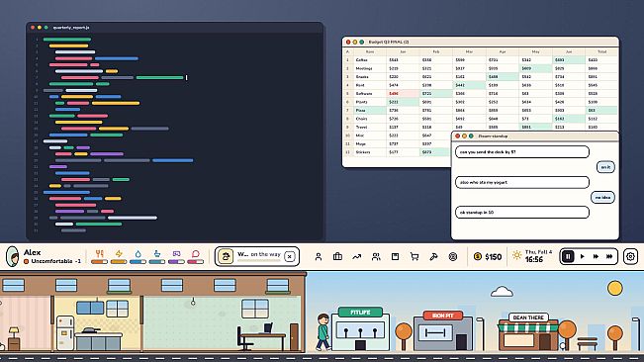
Task: Set game speed to fast-forward
Action: pos(596,256)
